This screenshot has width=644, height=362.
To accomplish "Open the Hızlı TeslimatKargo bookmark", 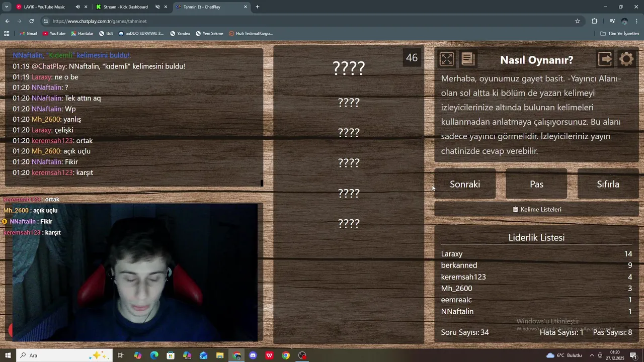I will 251,34.
